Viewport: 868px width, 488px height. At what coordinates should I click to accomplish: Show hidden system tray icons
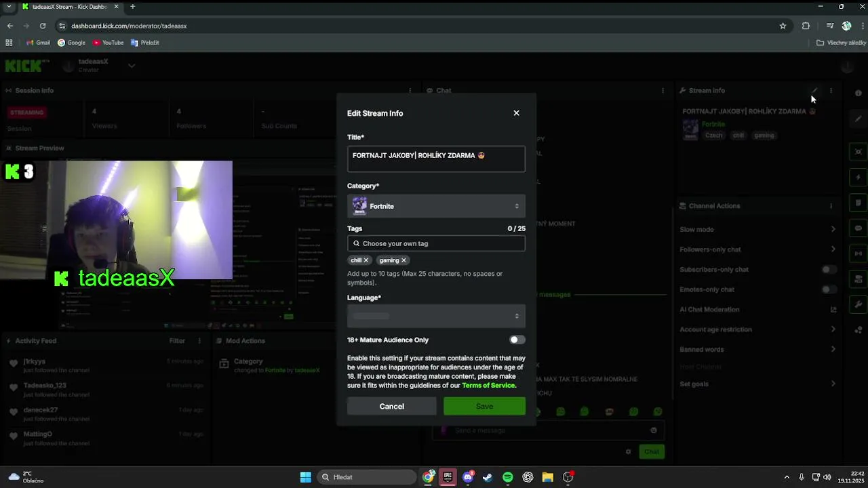(787, 477)
